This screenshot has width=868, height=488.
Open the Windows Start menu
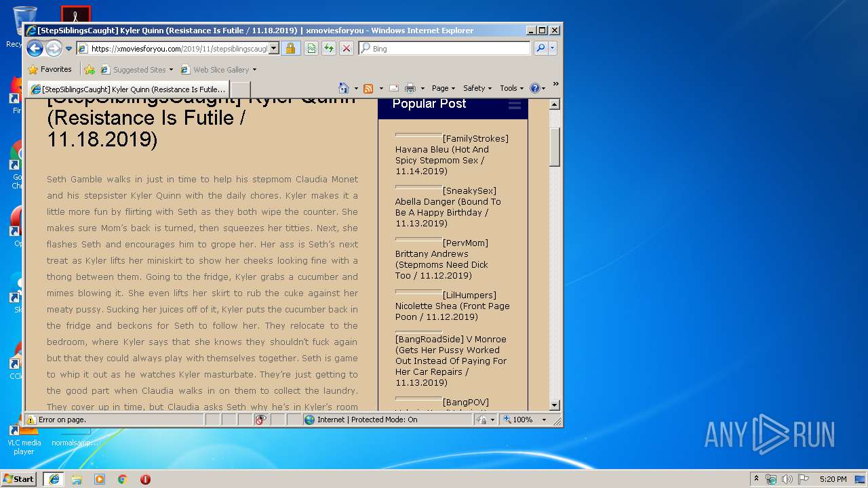click(19, 479)
